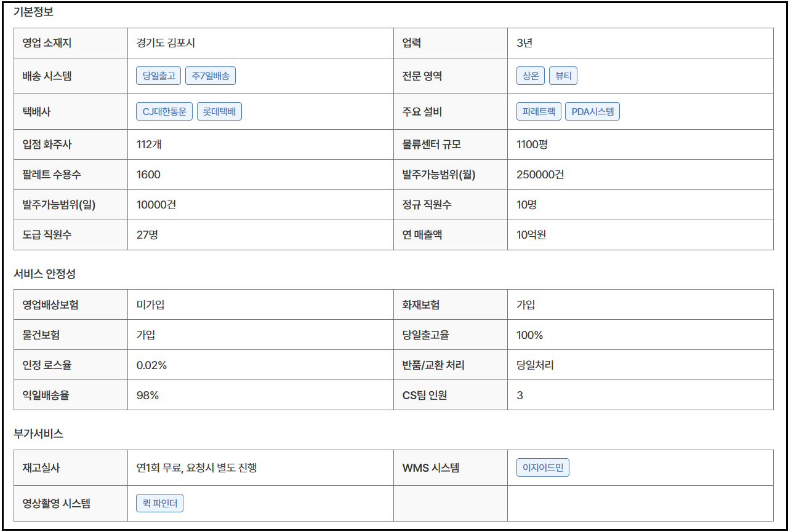Select the 입점 화주사 label
Viewport: 791px width, 532px height.
tap(47, 145)
